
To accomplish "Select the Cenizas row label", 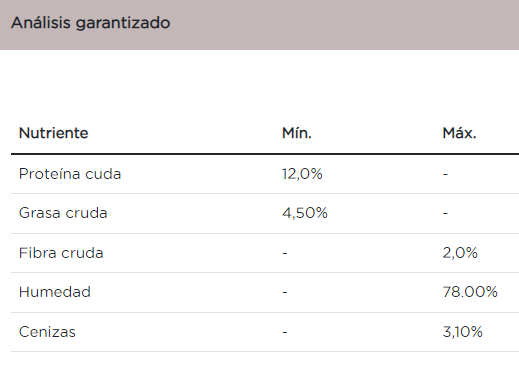I will [x=47, y=332].
